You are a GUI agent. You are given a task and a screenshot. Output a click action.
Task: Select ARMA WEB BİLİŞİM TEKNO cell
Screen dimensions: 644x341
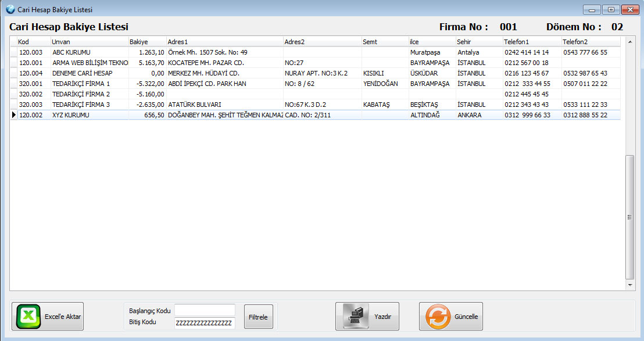click(90, 63)
